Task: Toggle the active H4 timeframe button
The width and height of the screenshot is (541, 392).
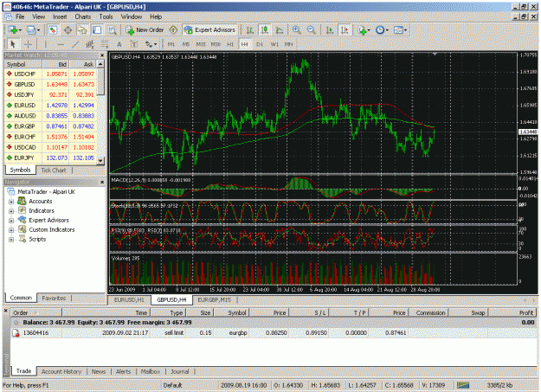Action: (x=244, y=44)
